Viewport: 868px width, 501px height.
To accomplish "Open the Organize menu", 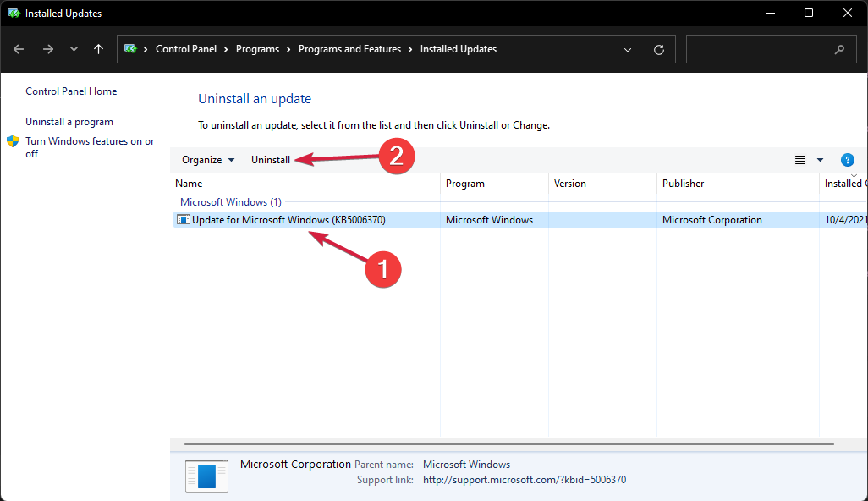I will coord(208,160).
